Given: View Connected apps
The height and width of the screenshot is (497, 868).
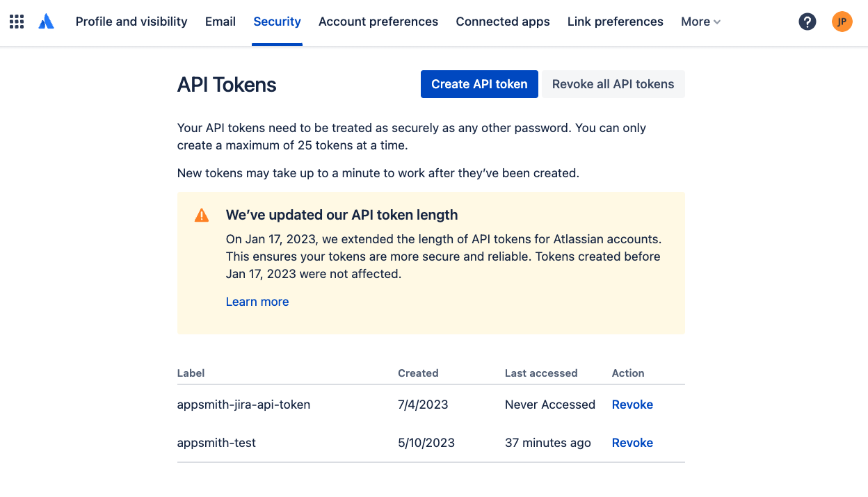Looking at the screenshot, I should [502, 22].
